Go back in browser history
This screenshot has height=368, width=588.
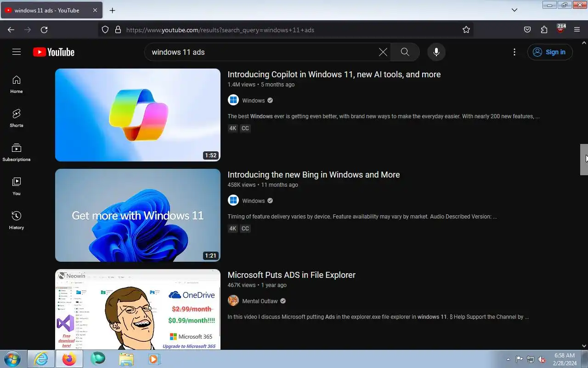pos(11,30)
